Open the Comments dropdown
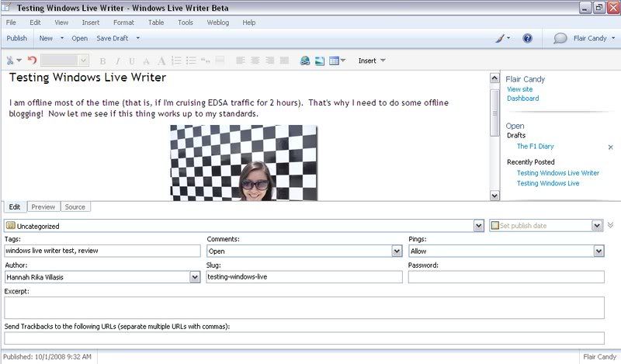The width and height of the screenshot is (621, 364). pyautogui.click(x=397, y=251)
